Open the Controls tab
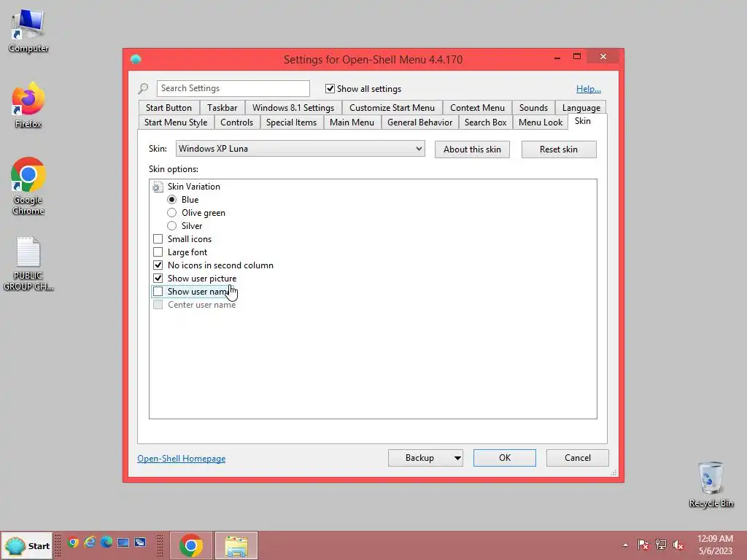747x560 pixels. click(x=237, y=122)
